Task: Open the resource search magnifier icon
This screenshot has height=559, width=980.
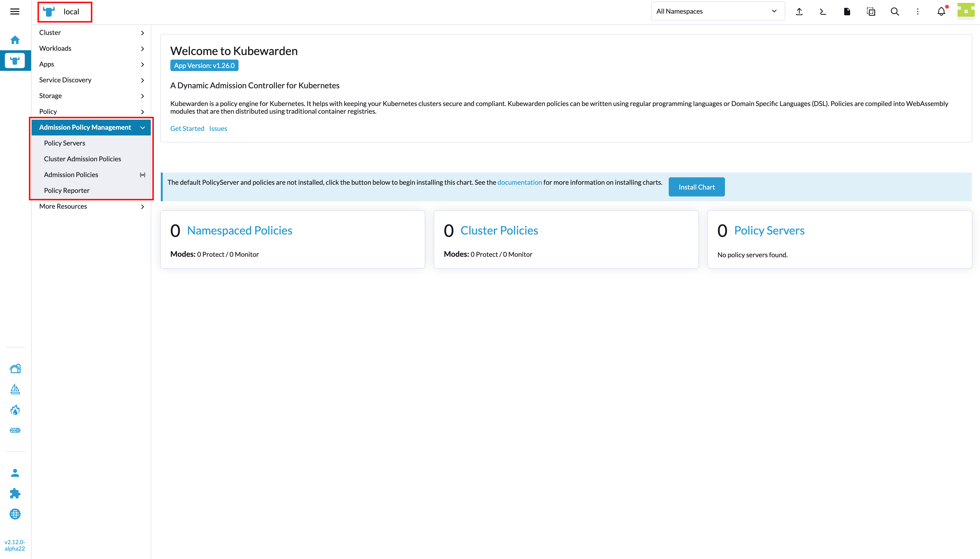Action: 894,11
